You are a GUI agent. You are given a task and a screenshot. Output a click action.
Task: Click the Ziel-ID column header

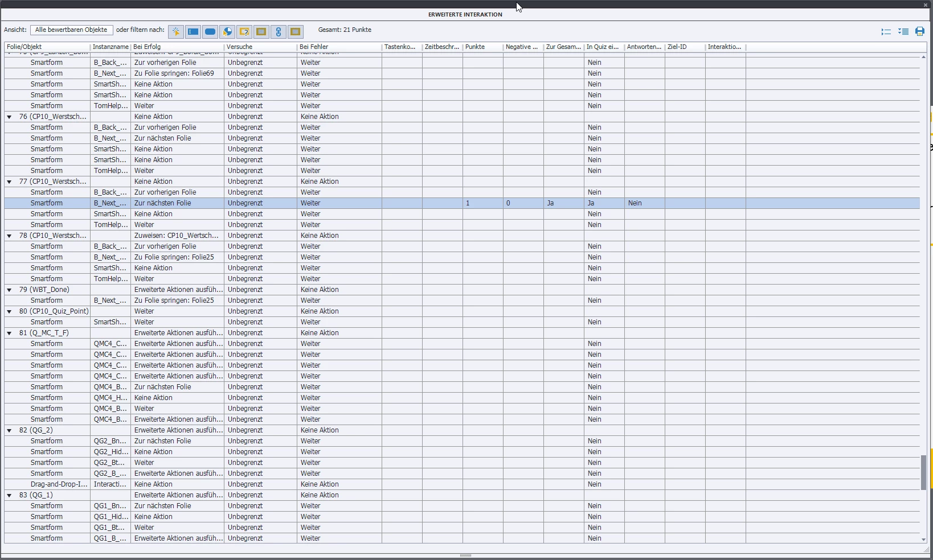pyautogui.click(x=685, y=47)
